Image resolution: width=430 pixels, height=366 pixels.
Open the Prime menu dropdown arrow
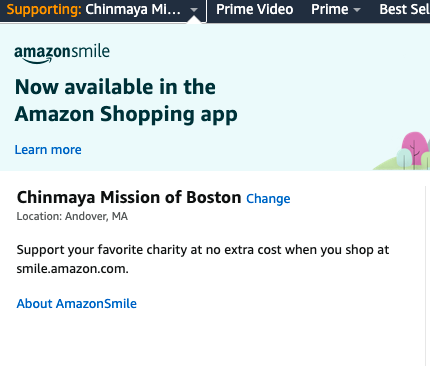click(x=357, y=10)
